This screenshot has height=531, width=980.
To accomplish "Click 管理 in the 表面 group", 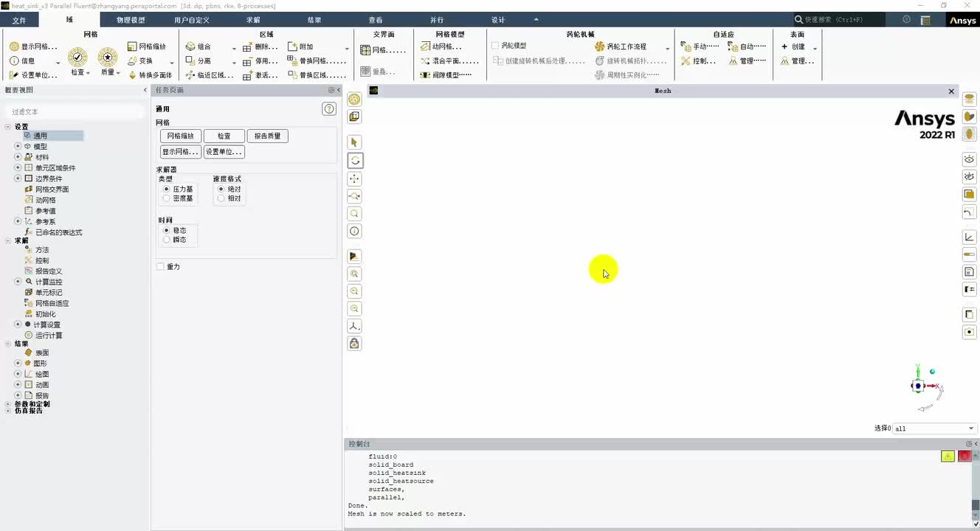I will (797, 60).
